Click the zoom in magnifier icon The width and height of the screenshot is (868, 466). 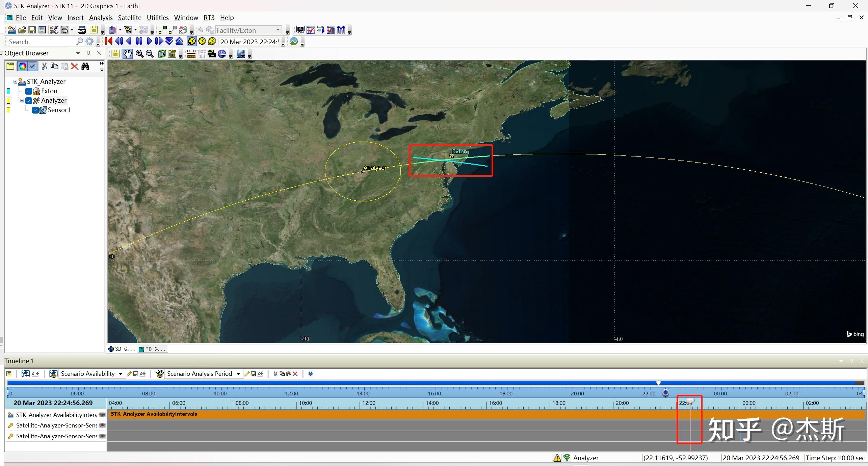pyautogui.click(x=139, y=54)
